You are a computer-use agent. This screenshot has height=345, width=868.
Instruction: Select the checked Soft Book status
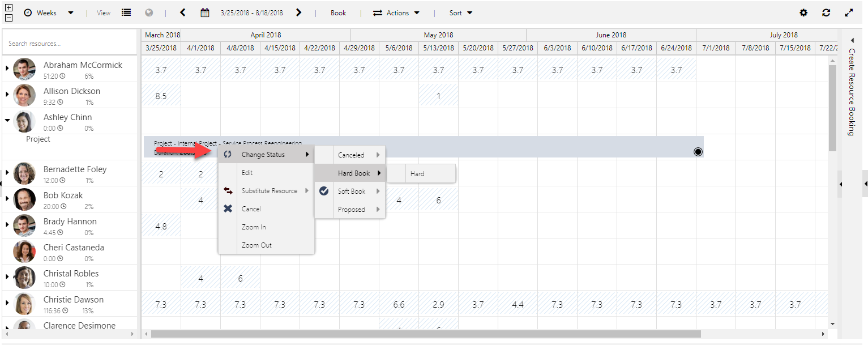[351, 191]
